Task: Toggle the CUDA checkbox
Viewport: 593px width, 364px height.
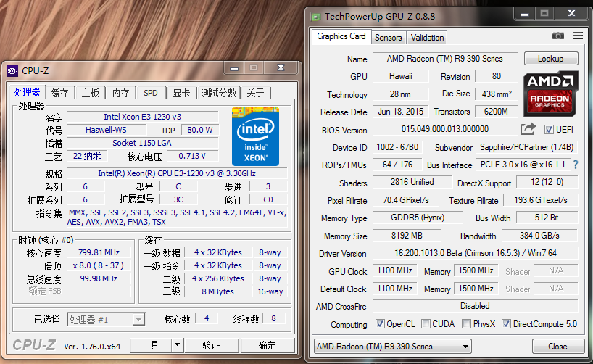Action: (x=426, y=324)
